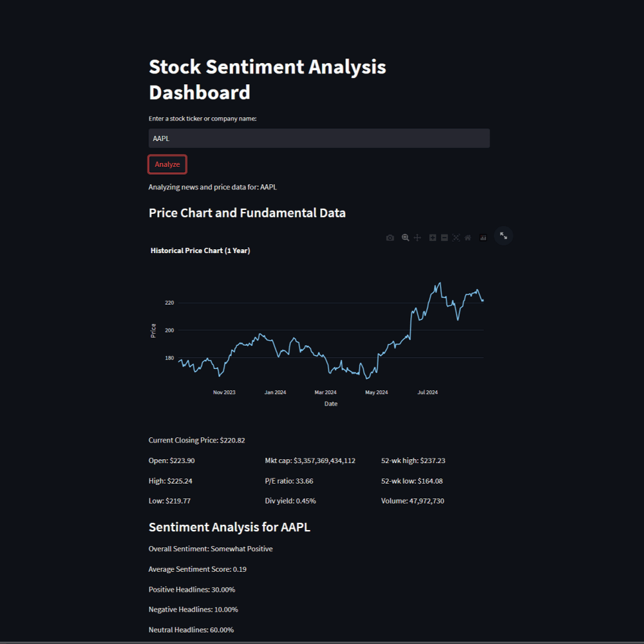The width and height of the screenshot is (644, 644).
Task: Toggle fullscreen with the expand arrows button
Action: tap(503, 236)
